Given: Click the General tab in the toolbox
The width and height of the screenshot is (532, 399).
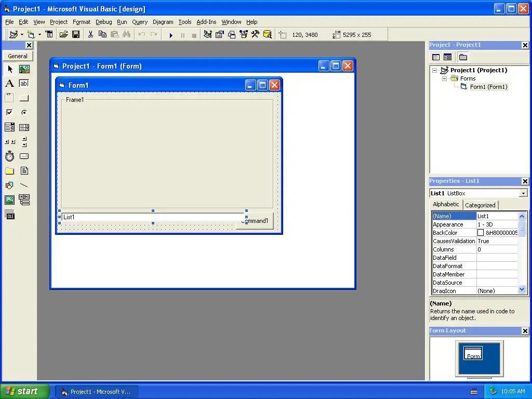Looking at the screenshot, I should pyautogui.click(x=18, y=56).
